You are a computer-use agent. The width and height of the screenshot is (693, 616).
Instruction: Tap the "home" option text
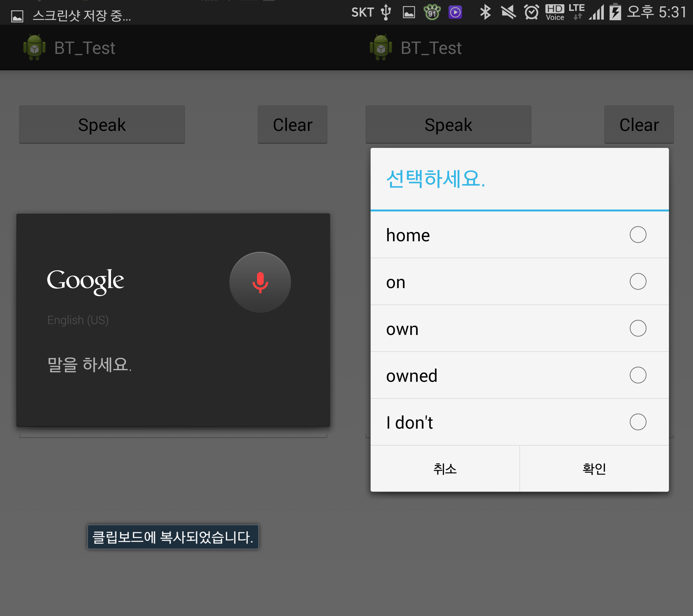(x=408, y=235)
